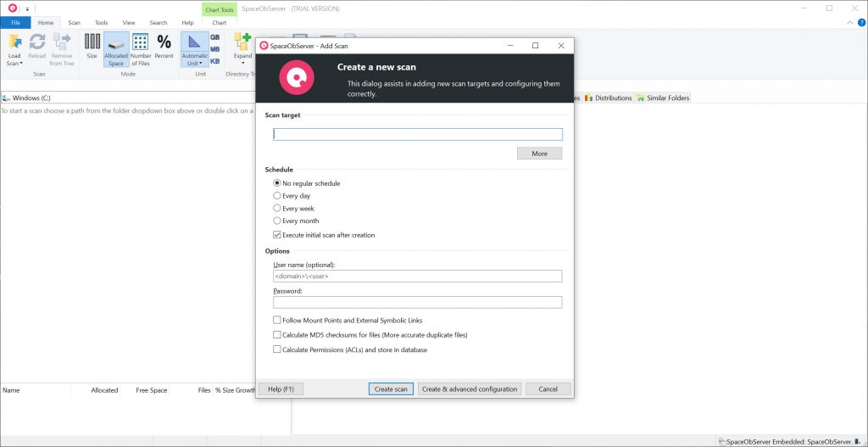
Task: Click the More button
Action: click(x=539, y=154)
